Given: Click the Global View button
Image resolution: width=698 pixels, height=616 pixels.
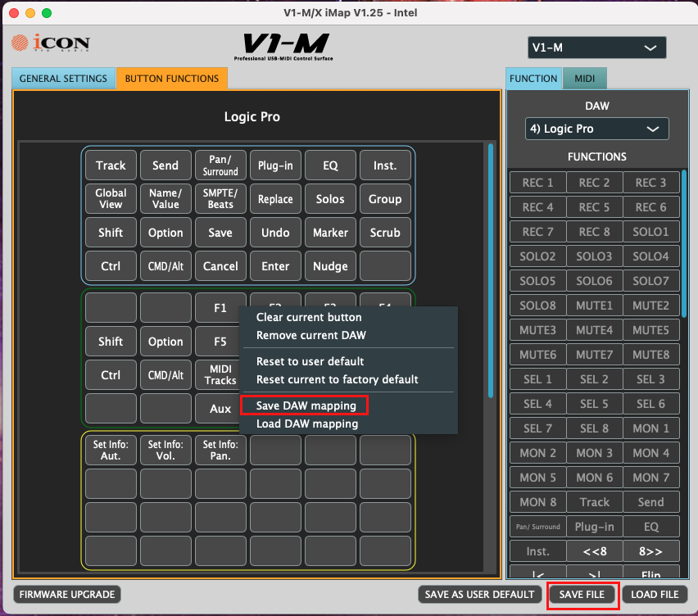Looking at the screenshot, I should [111, 198].
